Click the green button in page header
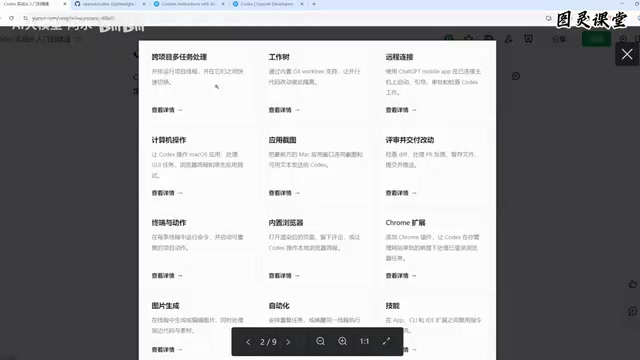 [x=596, y=39]
